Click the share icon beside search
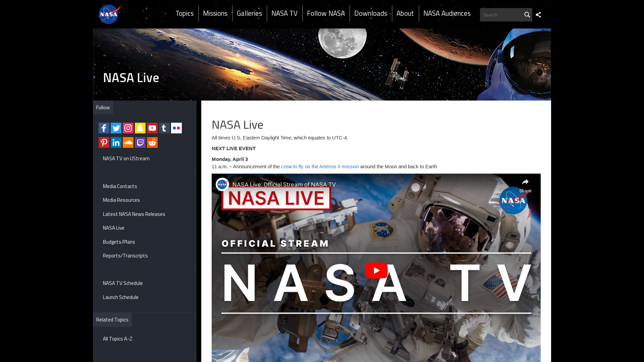Screen dimensions: 644x362 coord(538,15)
